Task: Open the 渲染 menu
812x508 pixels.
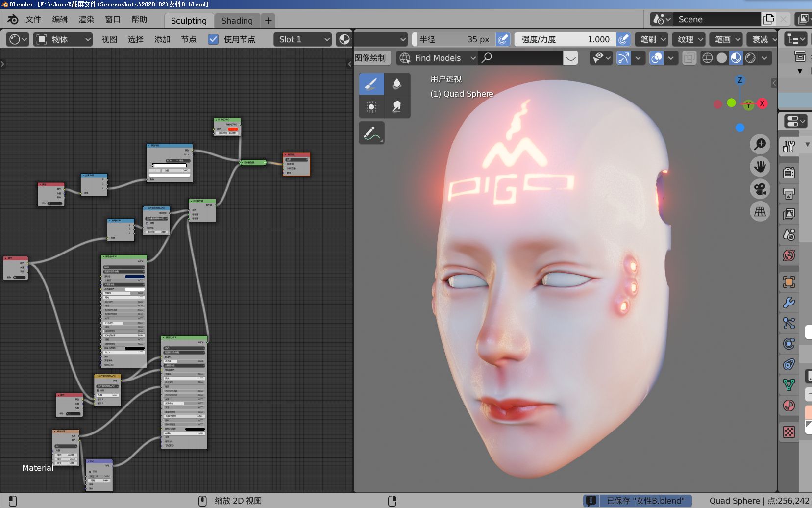Action: tap(86, 20)
